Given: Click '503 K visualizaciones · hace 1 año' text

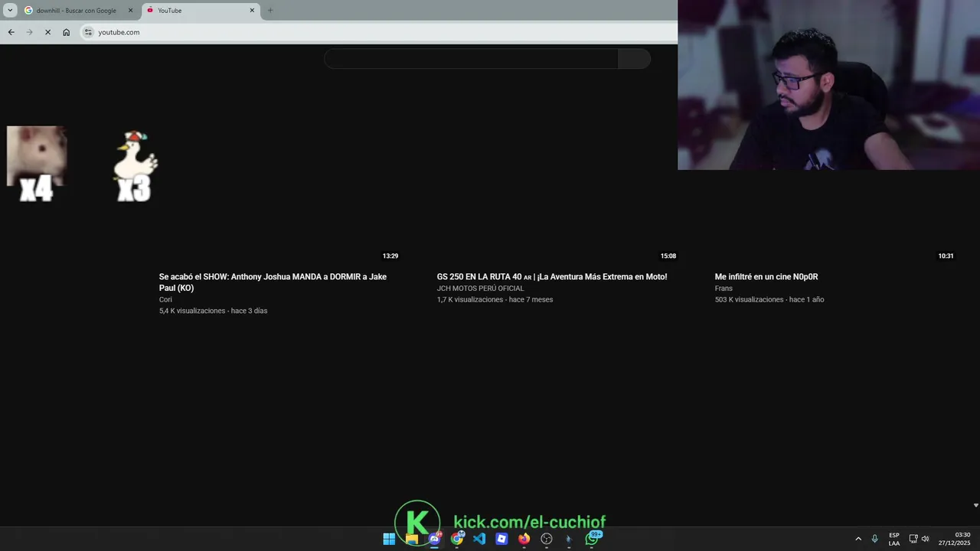Looking at the screenshot, I should (x=769, y=300).
